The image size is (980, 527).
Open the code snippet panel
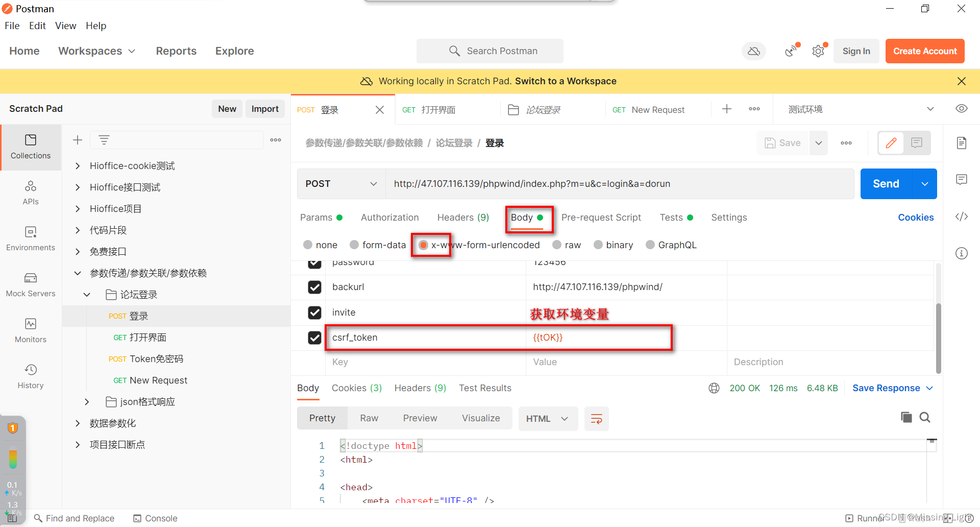[x=962, y=217]
